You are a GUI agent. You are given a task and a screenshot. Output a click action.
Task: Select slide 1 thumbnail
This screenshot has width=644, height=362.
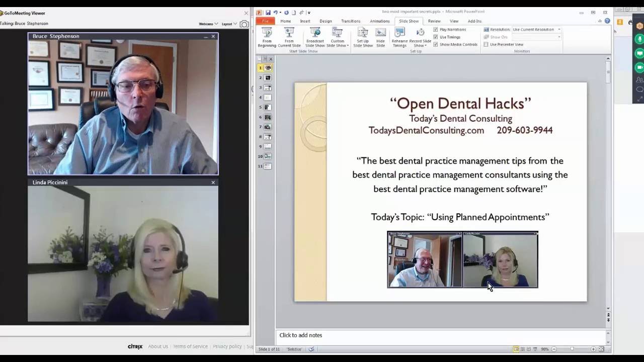(x=268, y=68)
